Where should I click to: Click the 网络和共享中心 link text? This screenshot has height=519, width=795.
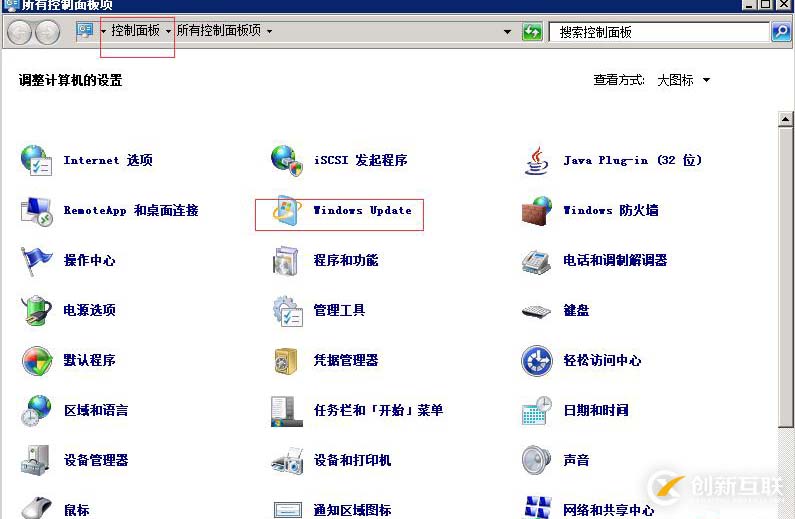608,510
